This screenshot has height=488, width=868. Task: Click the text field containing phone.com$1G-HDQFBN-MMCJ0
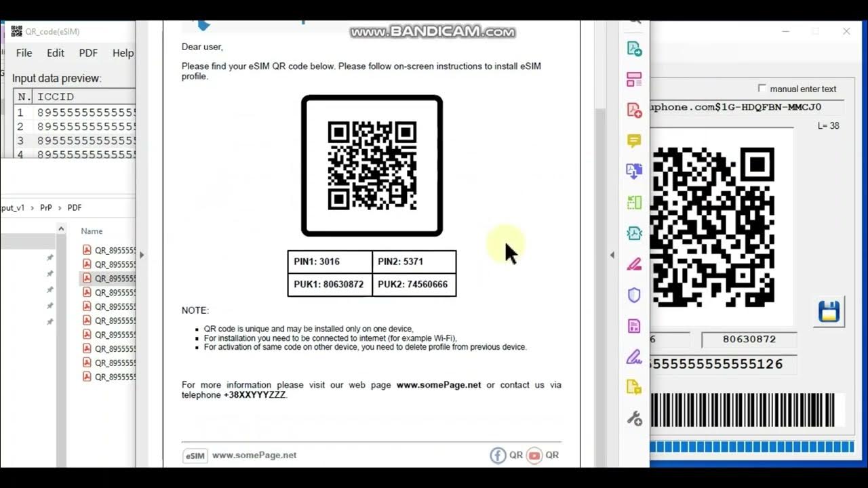(x=746, y=107)
